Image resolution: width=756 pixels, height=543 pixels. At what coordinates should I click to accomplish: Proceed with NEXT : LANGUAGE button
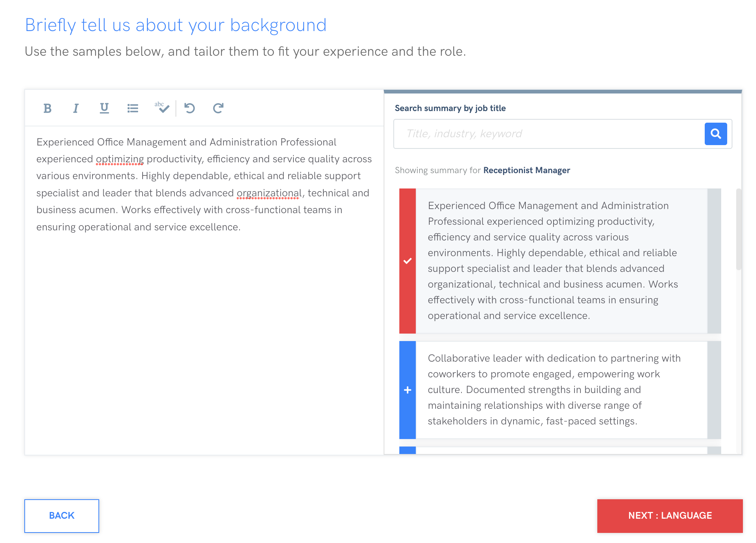tap(670, 516)
